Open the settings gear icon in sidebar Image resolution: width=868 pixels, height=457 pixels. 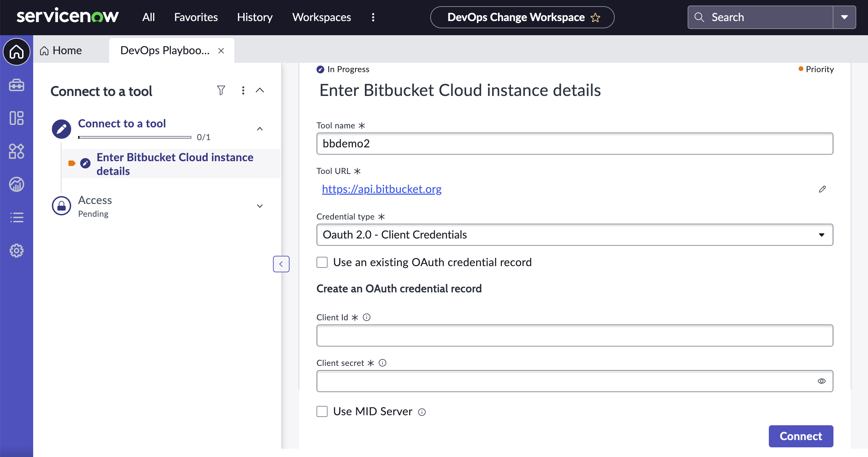tap(17, 251)
